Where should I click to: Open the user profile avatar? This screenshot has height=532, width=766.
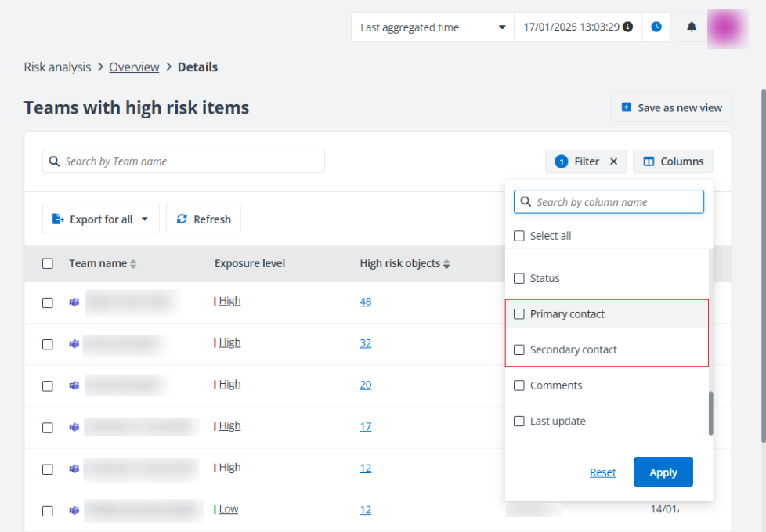(x=728, y=27)
